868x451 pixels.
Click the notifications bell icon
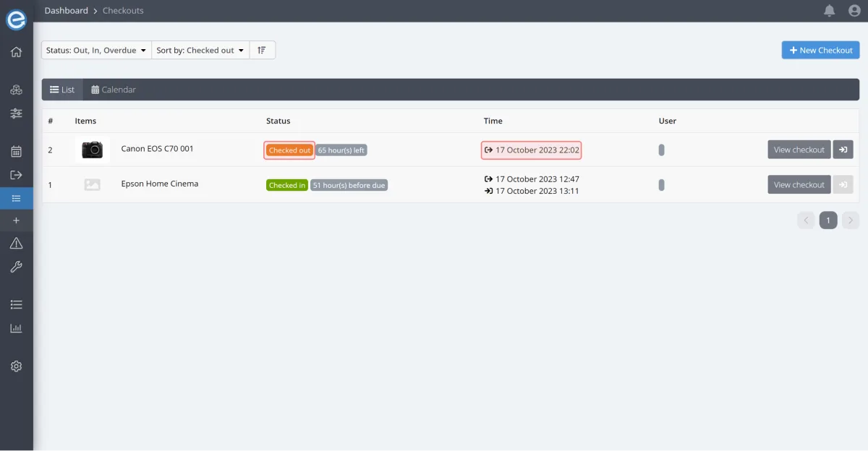[829, 11]
